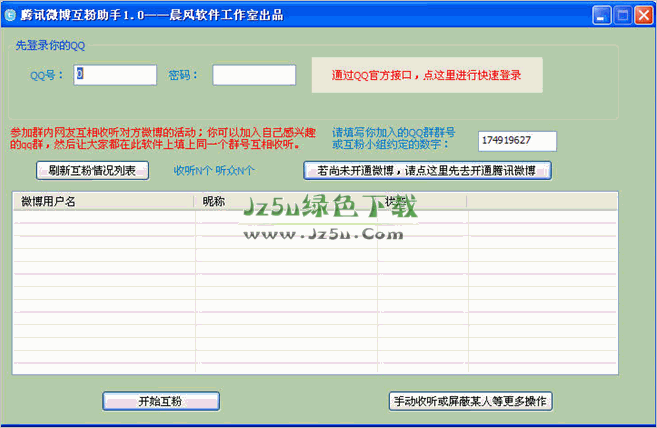Focus the 密码 password field
The image size is (657, 428).
[254, 75]
